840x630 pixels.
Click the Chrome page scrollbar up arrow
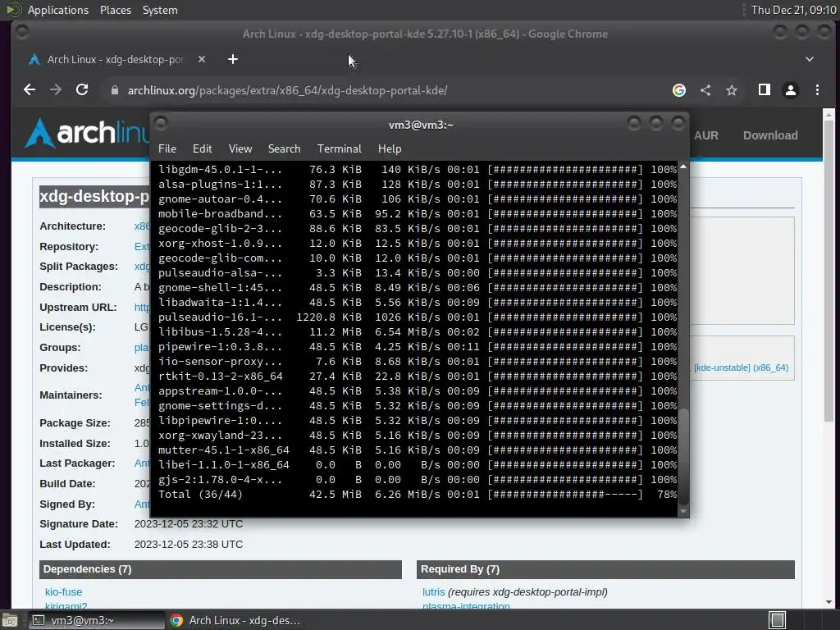(x=829, y=115)
